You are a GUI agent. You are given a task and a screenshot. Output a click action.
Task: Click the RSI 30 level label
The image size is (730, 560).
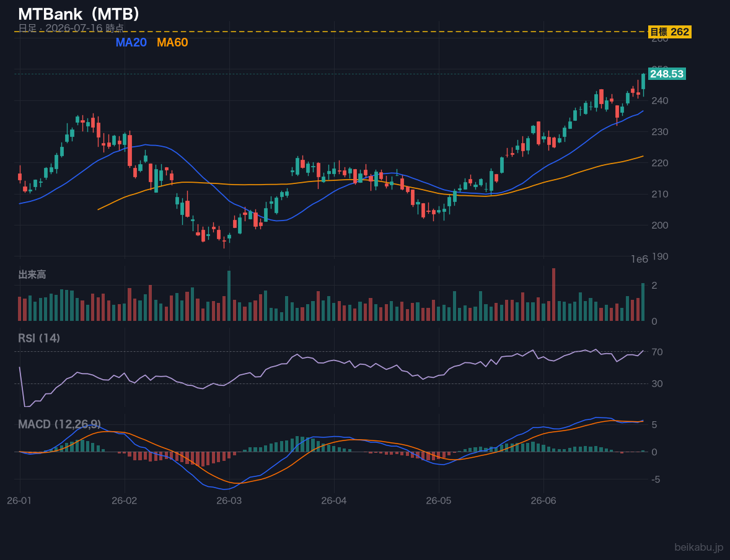coord(657,383)
